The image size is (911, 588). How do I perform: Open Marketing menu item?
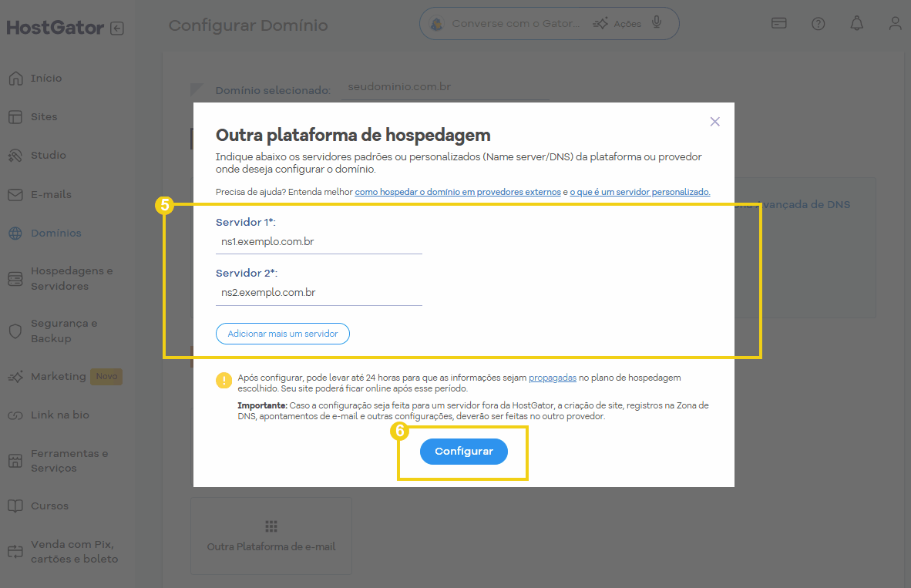(58, 377)
